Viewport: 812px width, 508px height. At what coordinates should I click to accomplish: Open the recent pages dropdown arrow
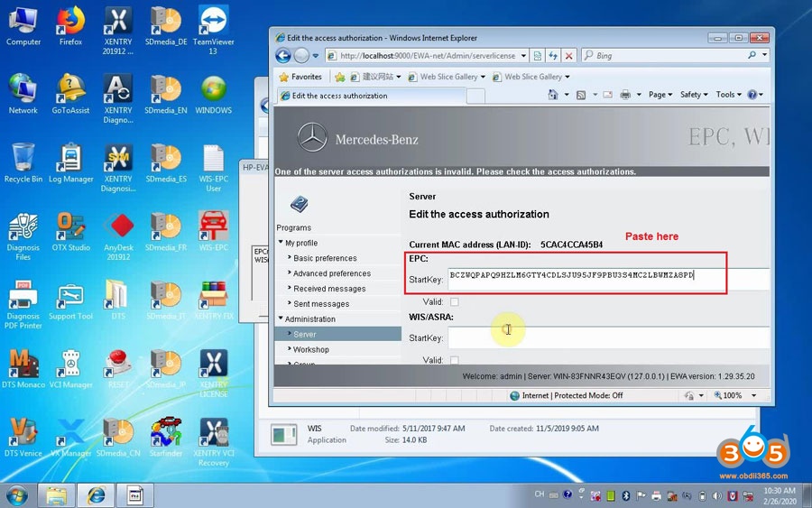click(316, 55)
